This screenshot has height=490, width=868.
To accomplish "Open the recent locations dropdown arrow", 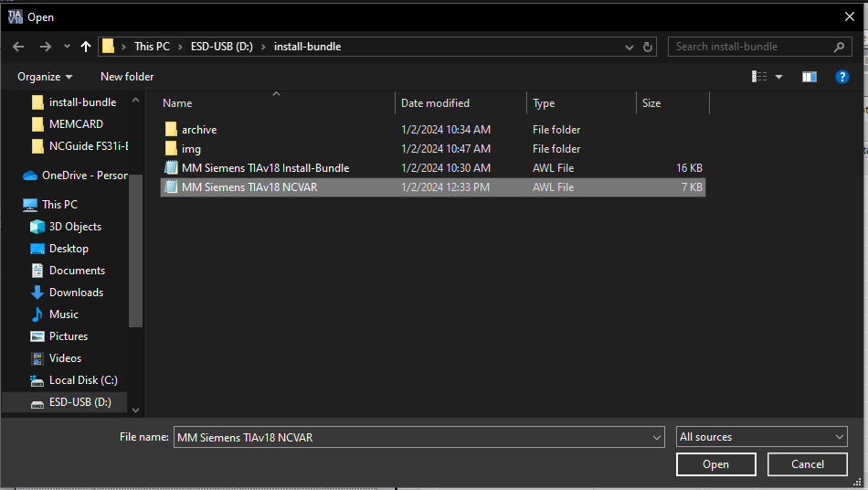I will pyautogui.click(x=67, y=47).
